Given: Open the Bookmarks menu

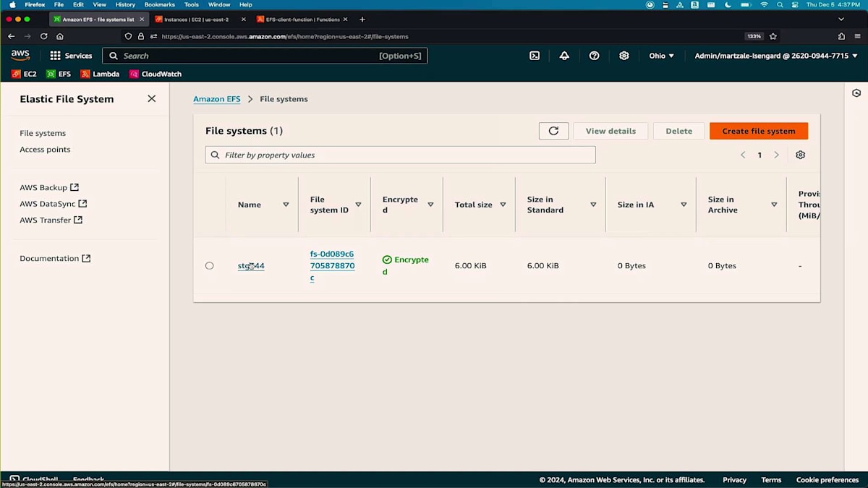Looking at the screenshot, I should pos(159,4).
